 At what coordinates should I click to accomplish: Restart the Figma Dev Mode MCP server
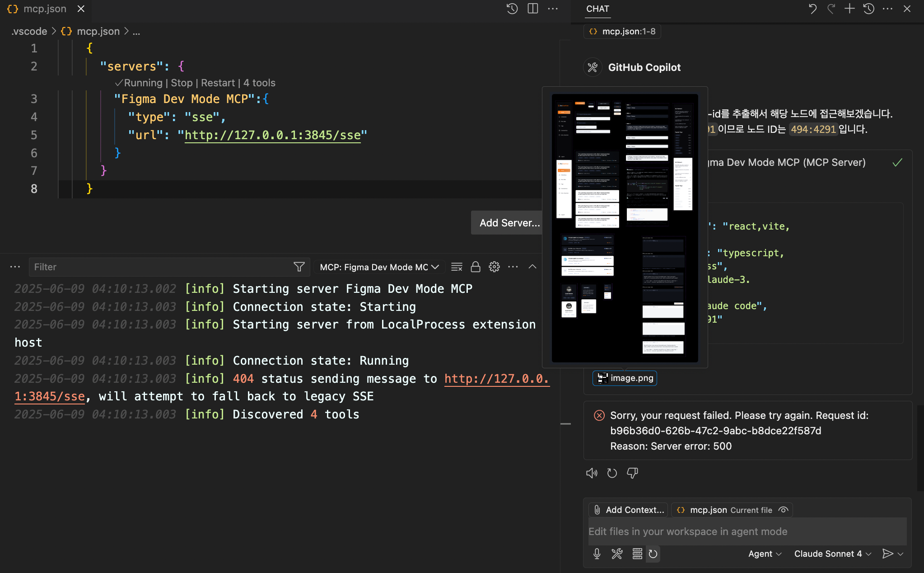click(218, 83)
